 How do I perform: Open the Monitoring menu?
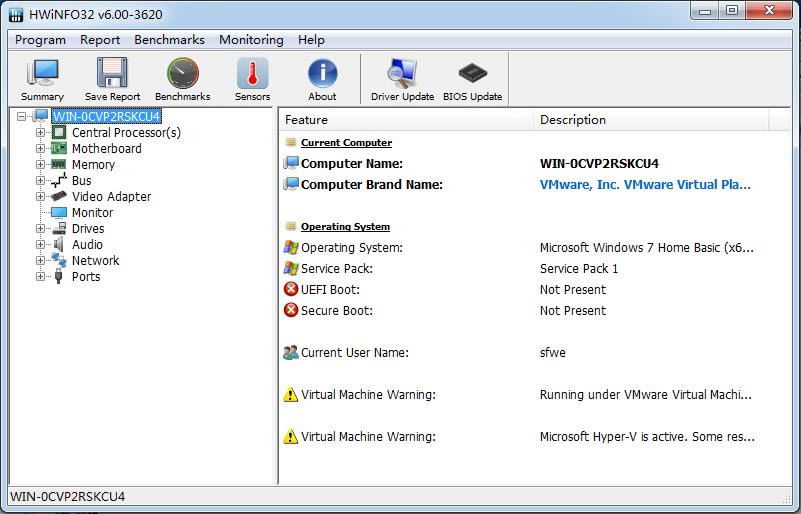pyautogui.click(x=251, y=40)
